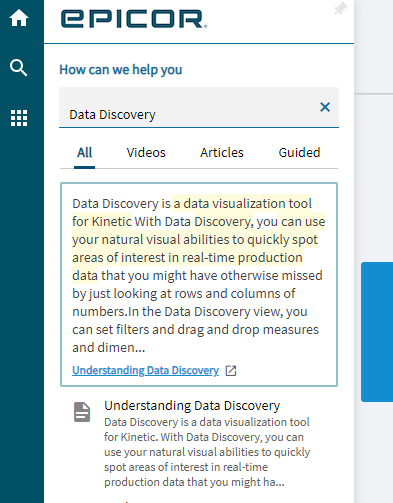Click the document icon of the article result
The height and width of the screenshot is (503, 393).
pyautogui.click(x=82, y=412)
